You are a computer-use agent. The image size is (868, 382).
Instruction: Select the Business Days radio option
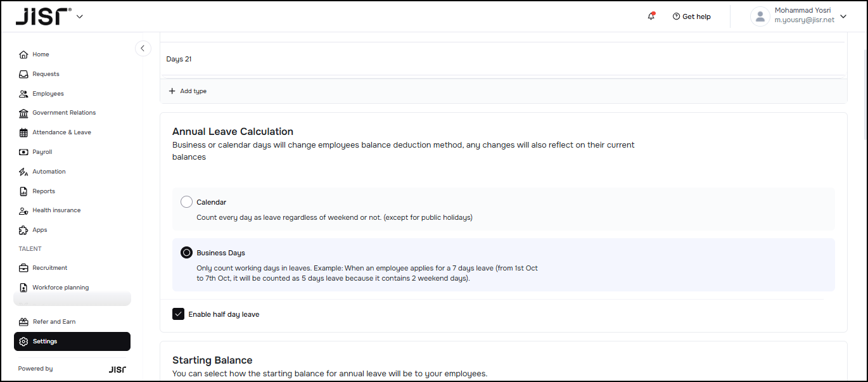[x=186, y=253]
